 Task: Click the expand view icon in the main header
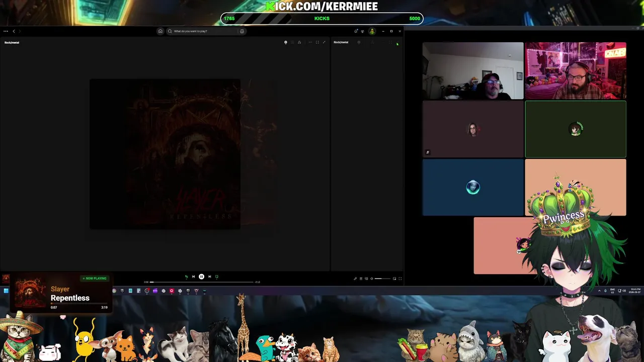(x=317, y=42)
